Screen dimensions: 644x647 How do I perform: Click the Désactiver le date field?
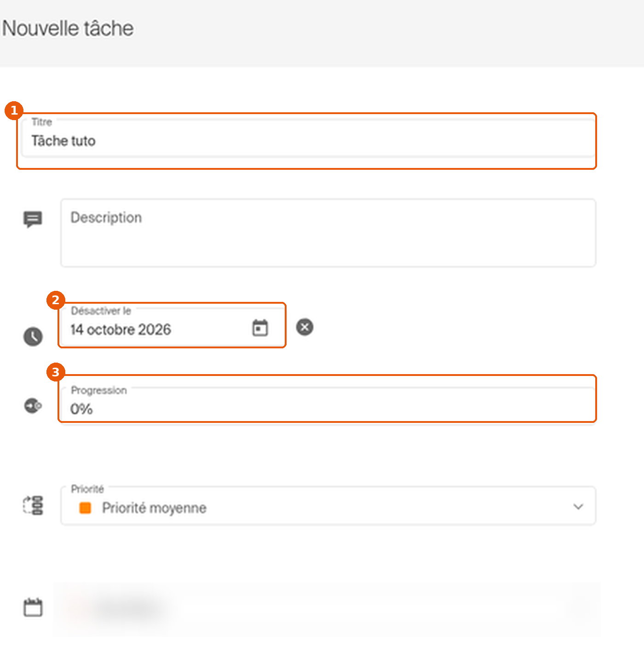(x=172, y=326)
